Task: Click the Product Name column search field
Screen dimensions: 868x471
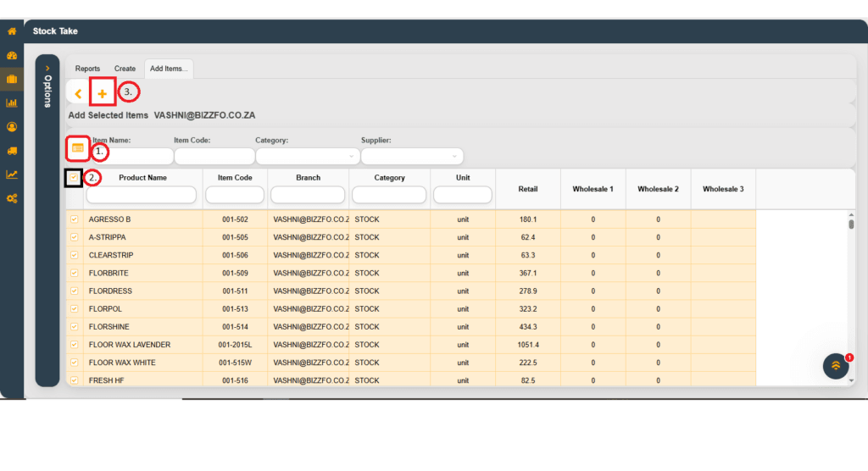Action: coord(141,196)
